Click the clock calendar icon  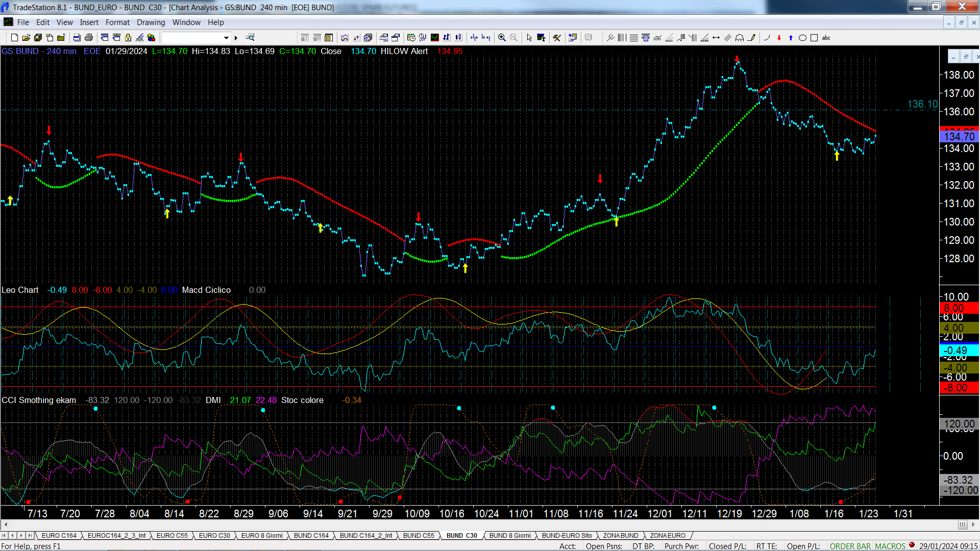pyautogui.click(x=411, y=38)
